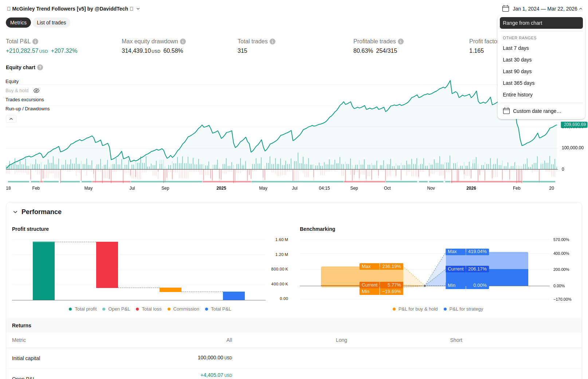Click the calendar icon for Custom date range
This screenshot has width=588, height=379.
click(x=506, y=111)
